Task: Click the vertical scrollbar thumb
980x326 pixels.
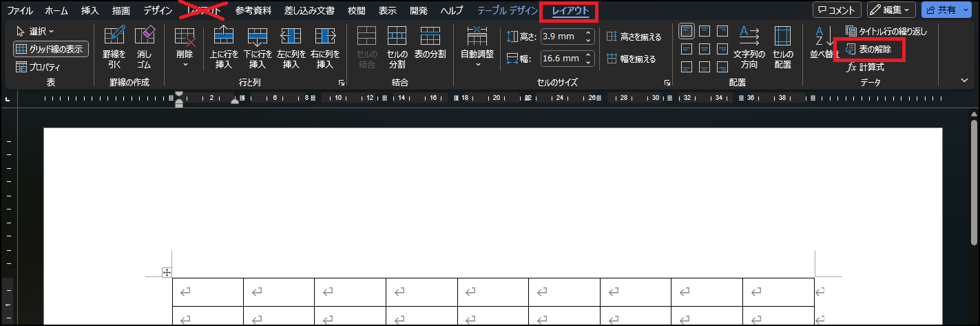Action: (974, 183)
